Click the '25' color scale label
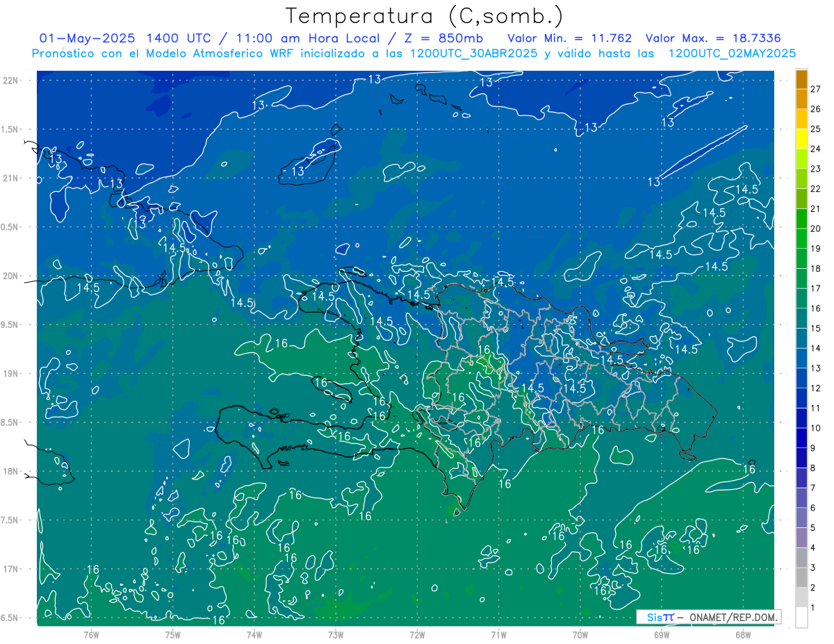The width and height of the screenshot is (834, 644). [815, 129]
